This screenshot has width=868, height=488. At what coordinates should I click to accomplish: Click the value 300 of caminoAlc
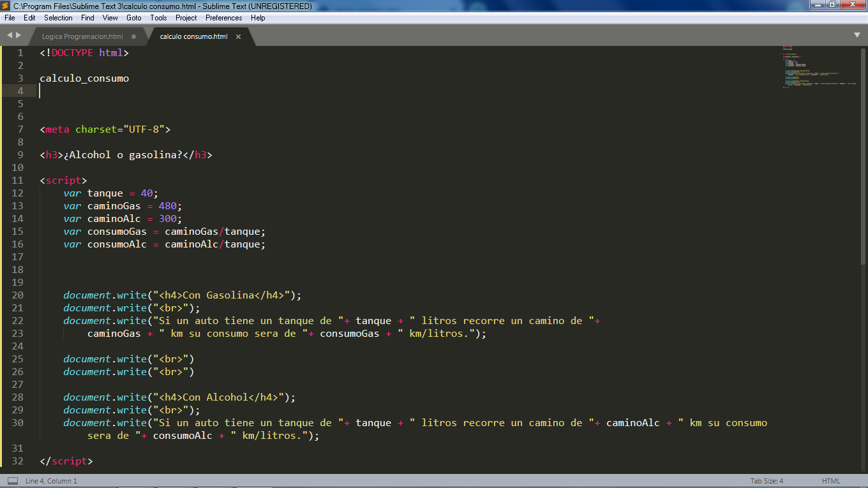(x=168, y=219)
